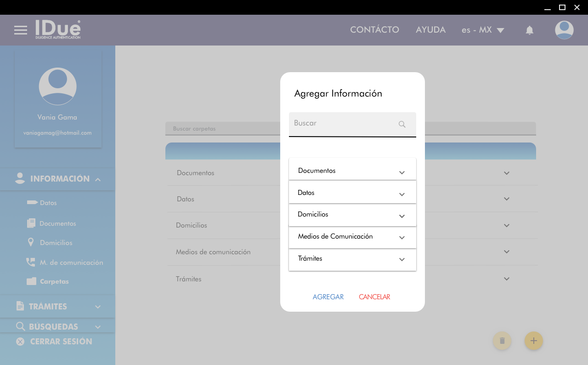The image size is (588, 365).
Task: Click the notifications bell icon
Action: [x=529, y=30]
